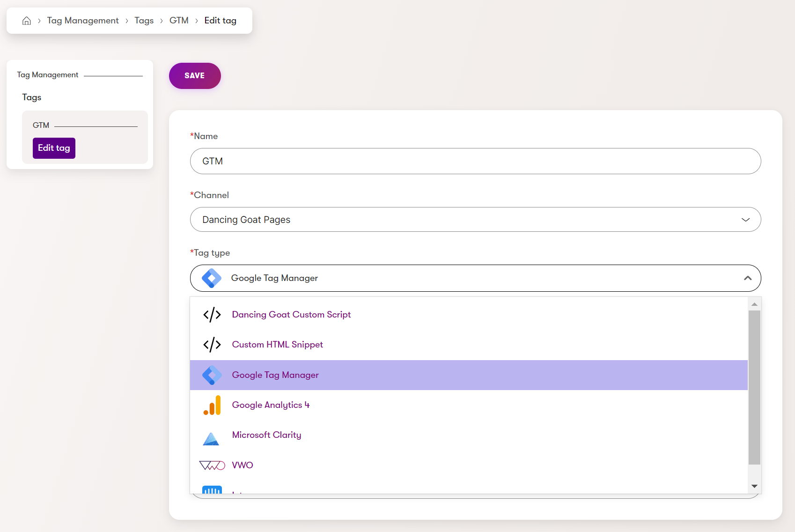Open GTM breadcrumb link
The image size is (795, 532).
(x=179, y=21)
